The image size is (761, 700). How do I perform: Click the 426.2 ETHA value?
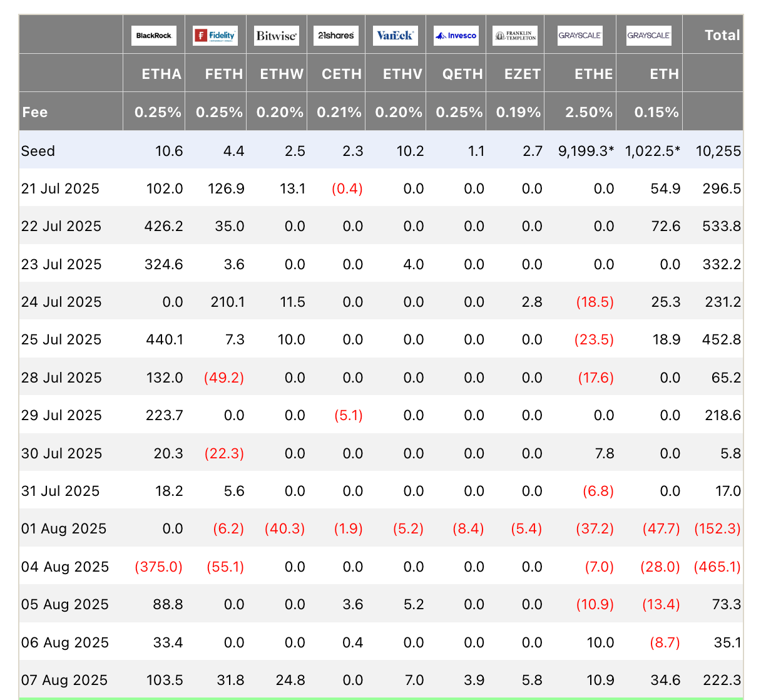[x=163, y=226]
